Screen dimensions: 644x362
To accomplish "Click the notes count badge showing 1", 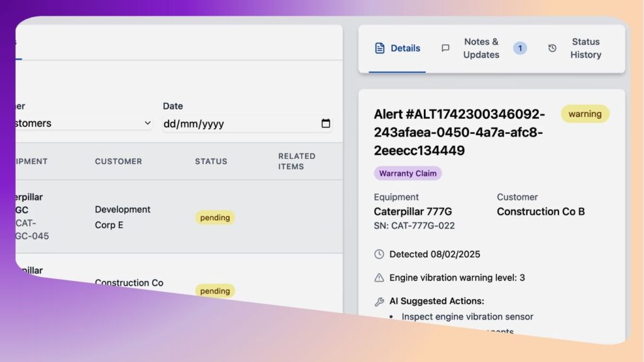I will click(520, 48).
